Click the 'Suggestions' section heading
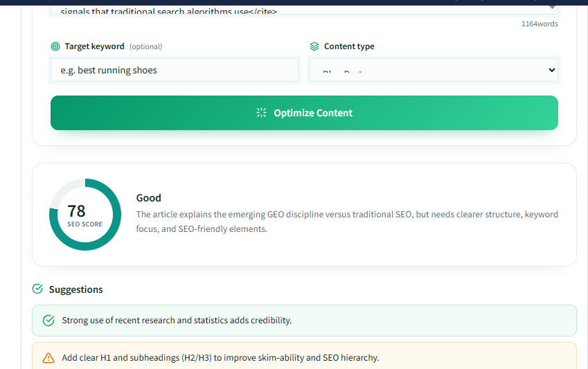Viewport: 588px width, 369px height. click(x=75, y=289)
